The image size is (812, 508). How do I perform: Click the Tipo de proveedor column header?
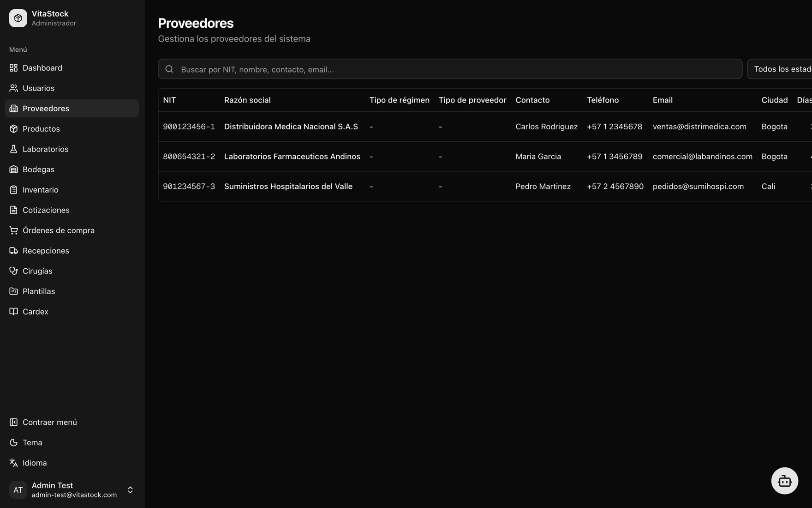[x=472, y=100]
